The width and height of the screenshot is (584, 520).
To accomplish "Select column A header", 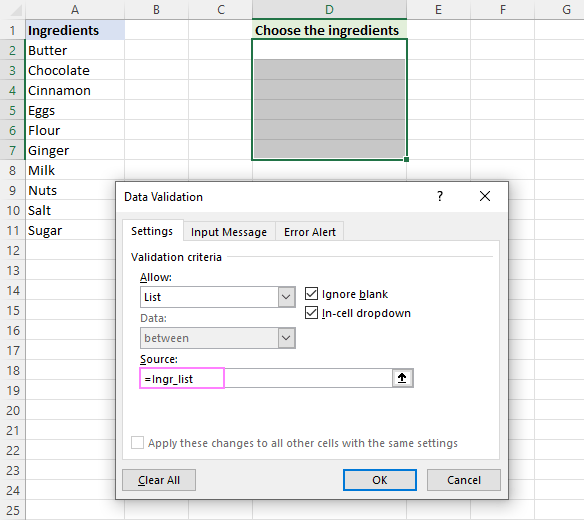I will coord(75,9).
